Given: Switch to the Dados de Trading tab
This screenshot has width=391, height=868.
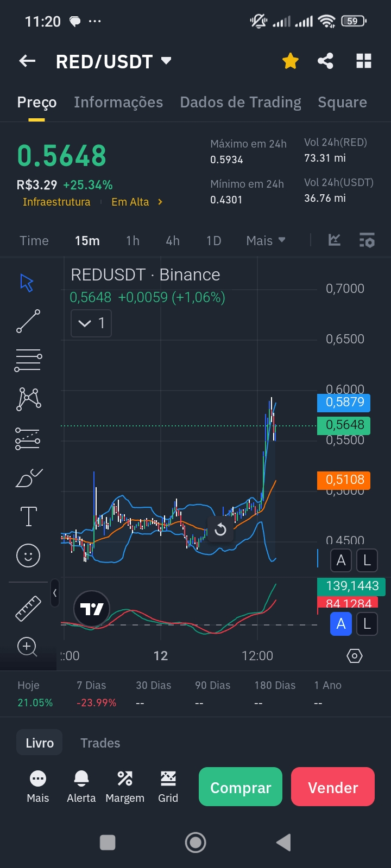Looking at the screenshot, I should 241,102.
